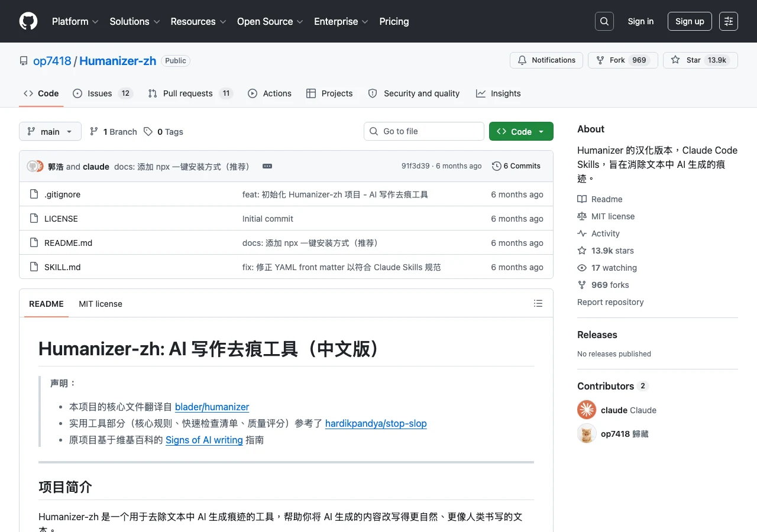Open the search magnifier button
This screenshot has width=757, height=532.
(604, 21)
